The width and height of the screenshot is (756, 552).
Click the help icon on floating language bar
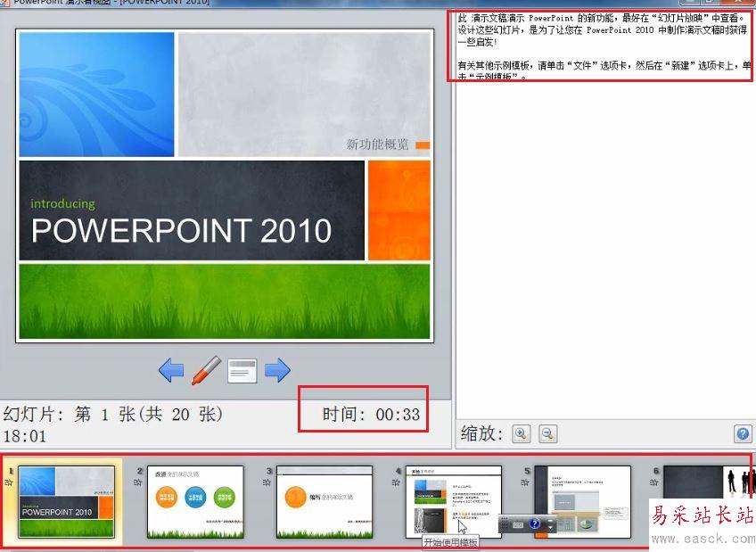pos(535,524)
